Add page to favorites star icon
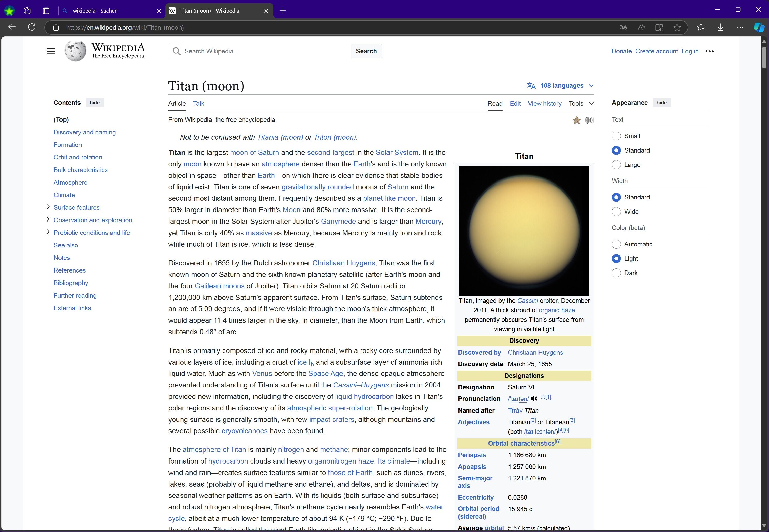This screenshot has height=532, width=769. pos(677,27)
